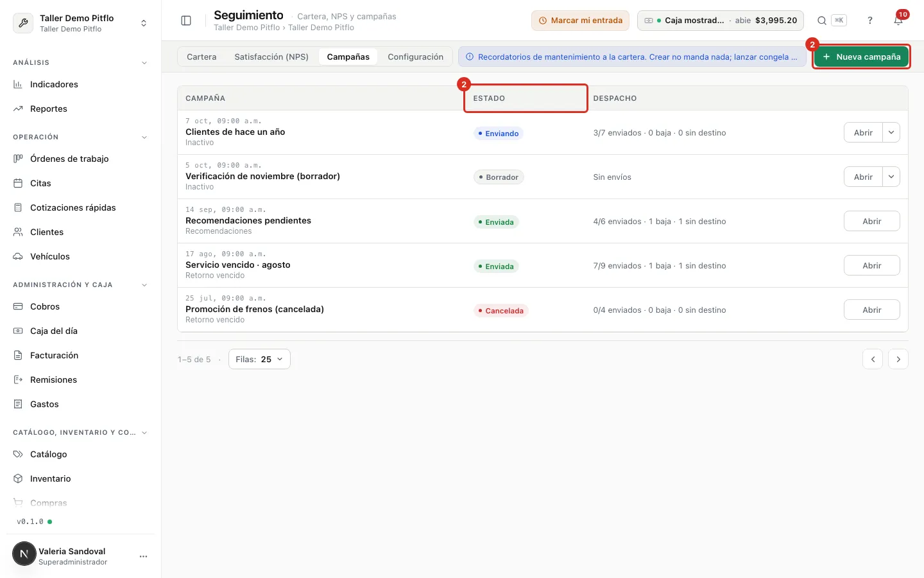Screen dimensions: 924x578
Task: Click the Catálogo tag icon
Action: click(x=18, y=454)
